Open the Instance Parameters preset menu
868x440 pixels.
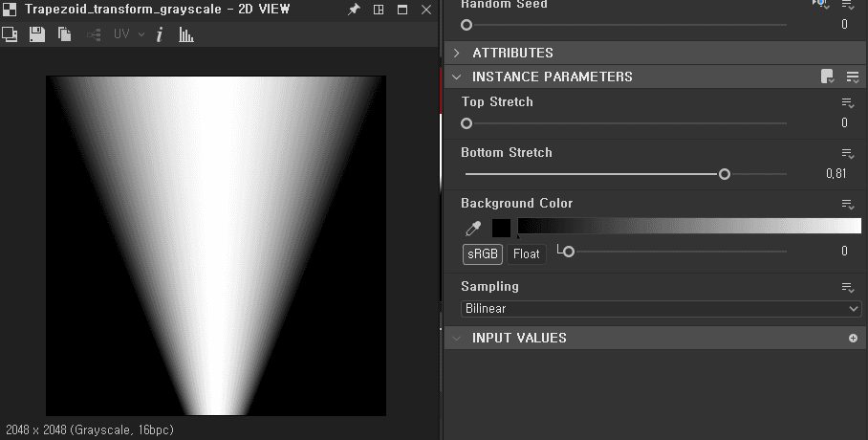point(827,77)
